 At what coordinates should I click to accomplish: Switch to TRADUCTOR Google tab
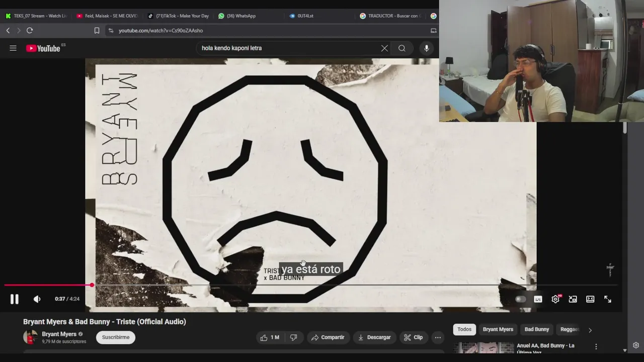pyautogui.click(x=390, y=16)
